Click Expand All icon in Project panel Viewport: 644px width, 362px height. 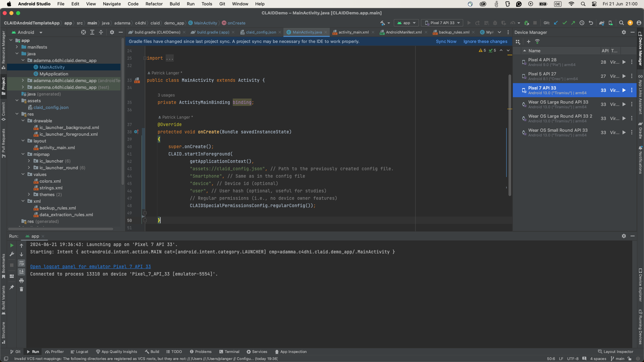point(92,33)
